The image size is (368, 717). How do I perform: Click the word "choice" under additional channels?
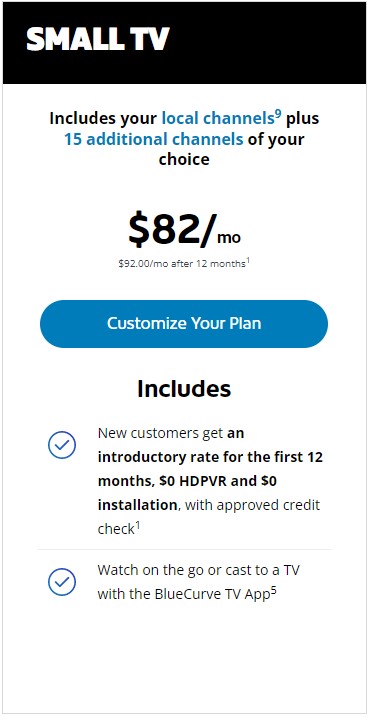[x=184, y=160]
